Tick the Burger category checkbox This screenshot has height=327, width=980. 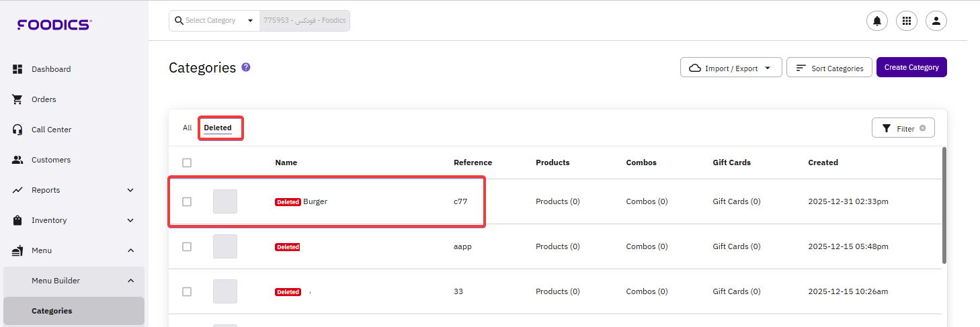[187, 201]
